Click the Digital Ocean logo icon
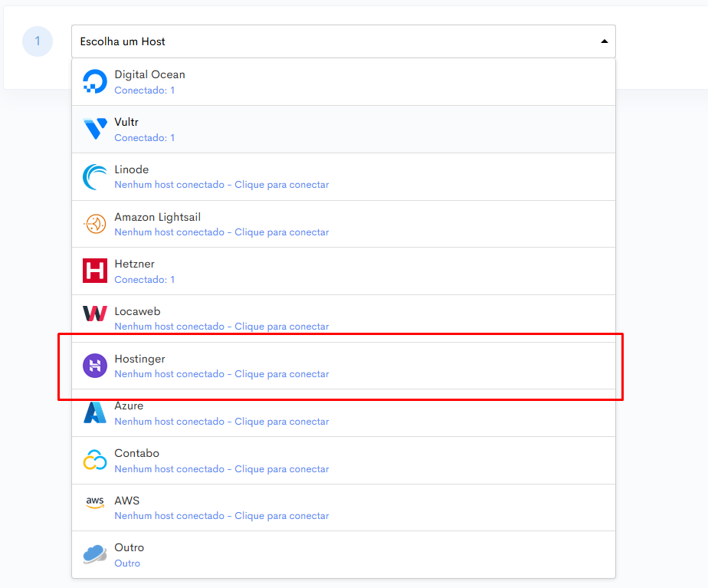This screenshot has width=708, height=588. coord(95,82)
